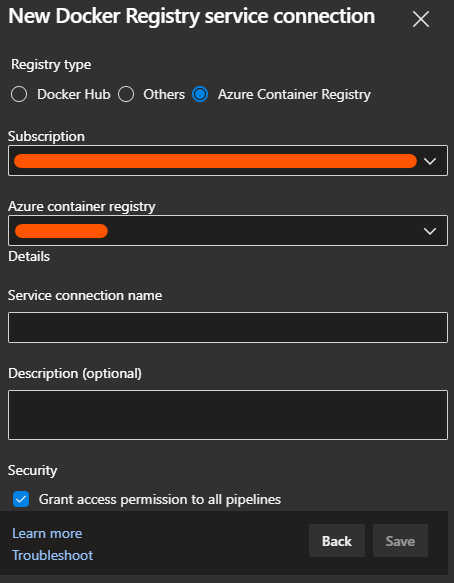Open the Learn more link
454x583 pixels.
click(x=47, y=534)
